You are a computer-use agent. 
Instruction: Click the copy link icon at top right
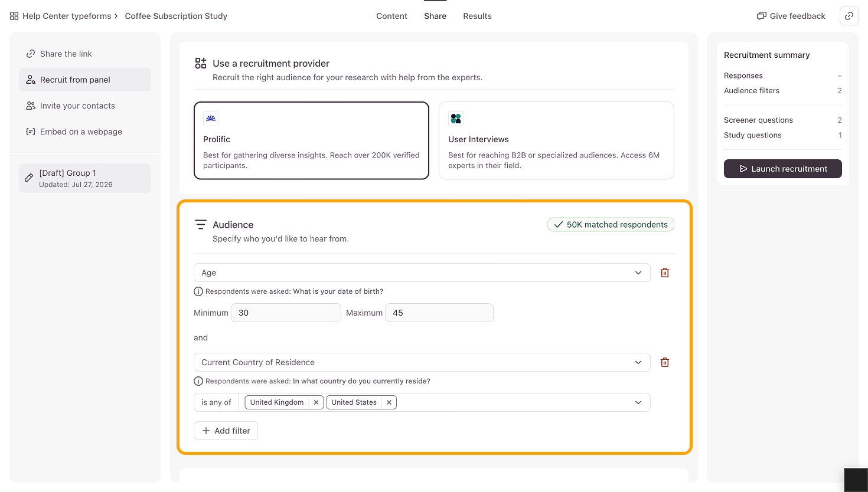tap(849, 16)
